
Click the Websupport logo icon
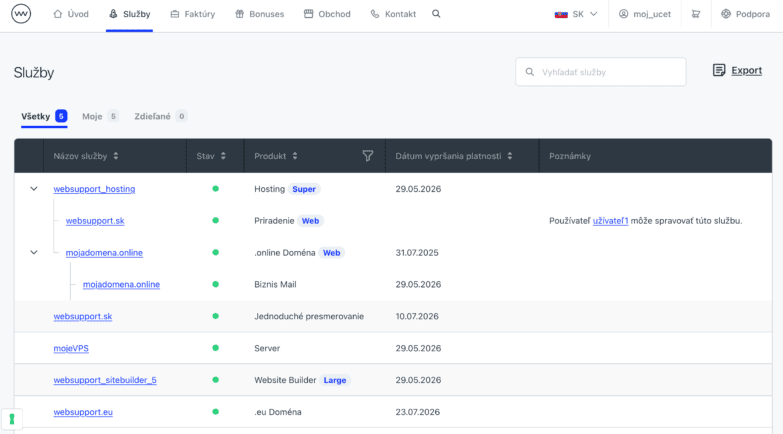[21, 14]
